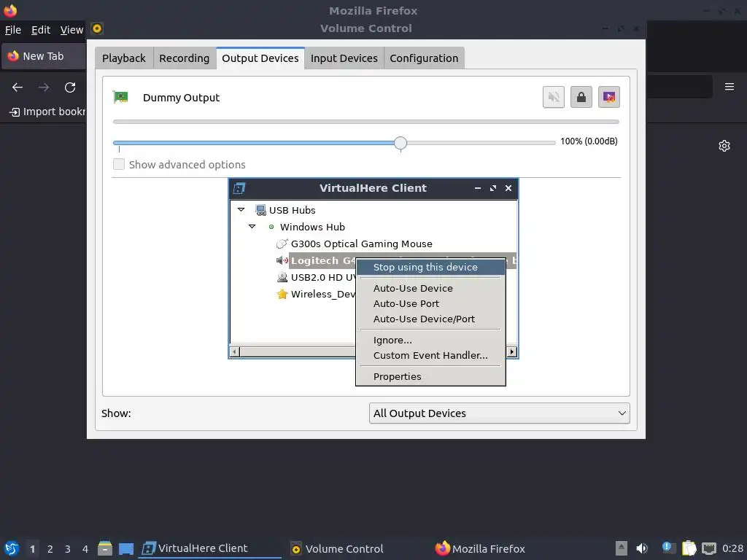Click Firefox back arrow button
Viewport: 747px width, 560px height.
tap(18, 87)
